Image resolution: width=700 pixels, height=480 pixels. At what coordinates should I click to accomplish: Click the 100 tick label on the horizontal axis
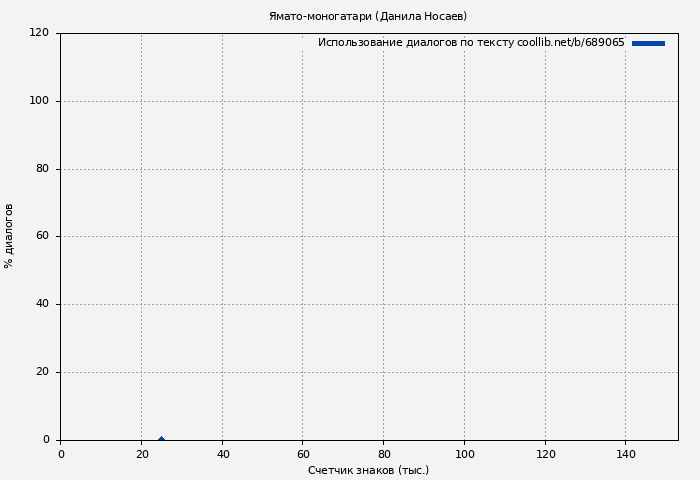[x=464, y=454]
